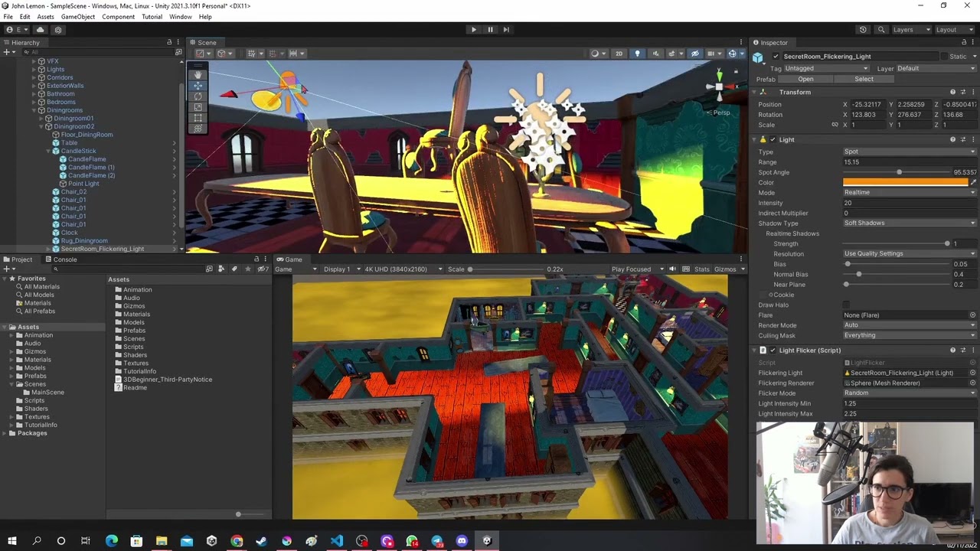The width and height of the screenshot is (980, 551).
Task: Open the Layout dropdown
Action: pos(955,30)
